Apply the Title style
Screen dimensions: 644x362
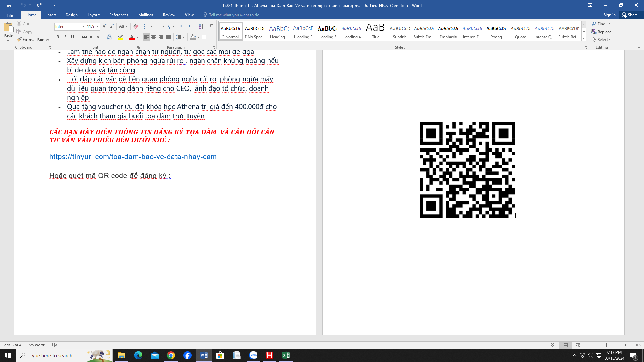[x=376, y=32]
